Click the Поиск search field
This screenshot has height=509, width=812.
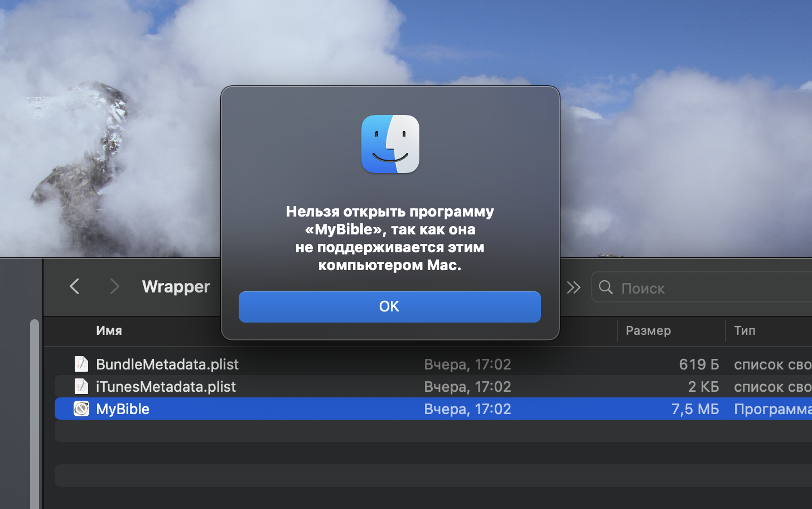pos(702,287)
